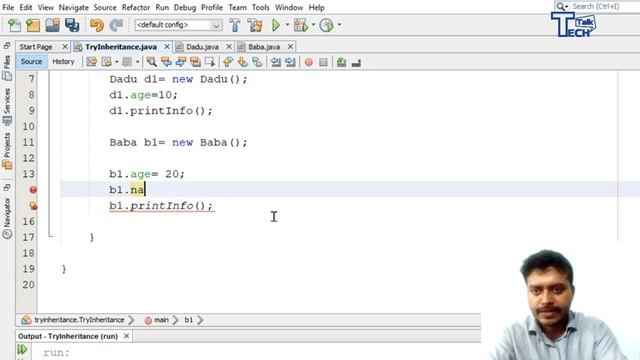Go to Previous Bookmark
Image resolution: width=640 pixels, height=360 pixels.
coord(228,62)
